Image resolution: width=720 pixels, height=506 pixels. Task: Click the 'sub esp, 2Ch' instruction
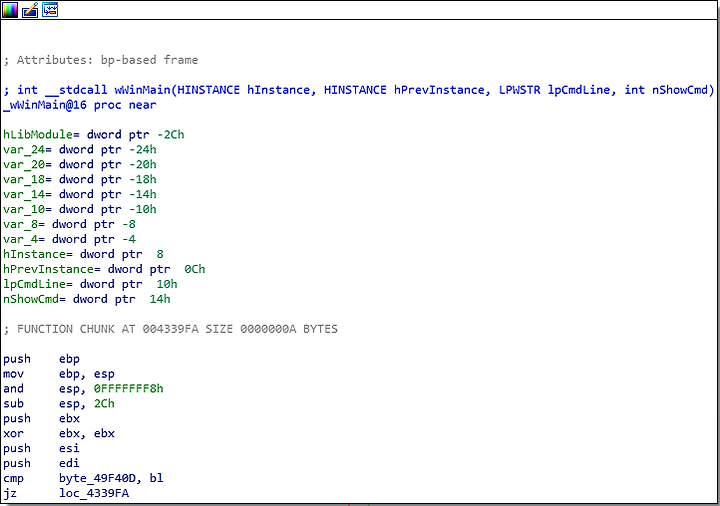point(59,404)
